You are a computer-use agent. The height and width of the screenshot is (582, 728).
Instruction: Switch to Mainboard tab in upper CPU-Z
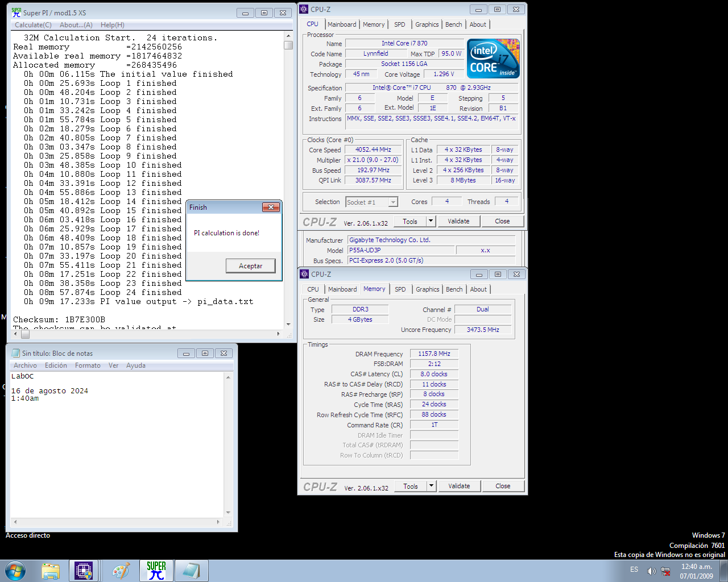(342, 24)
